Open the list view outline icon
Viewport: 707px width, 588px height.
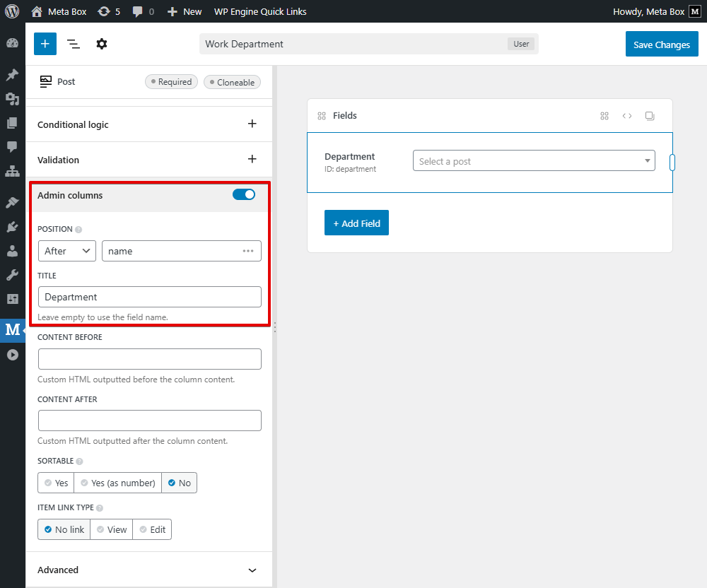[x=73, y=44]
